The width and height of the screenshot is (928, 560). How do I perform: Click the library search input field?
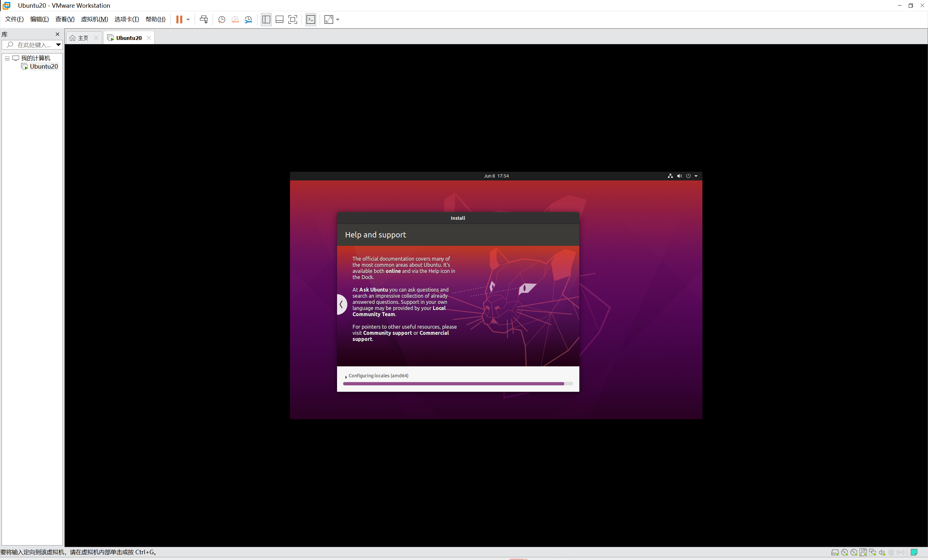point(34,45)
